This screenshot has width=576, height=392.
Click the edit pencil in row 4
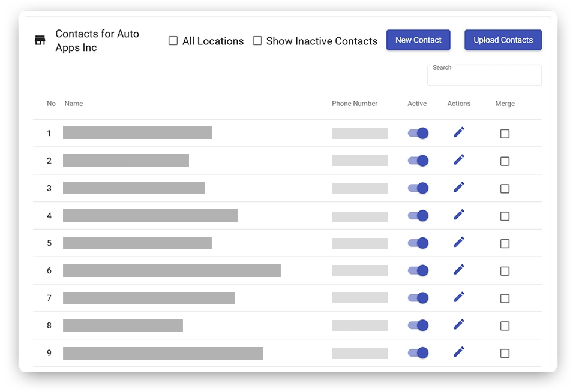(x=459, y=215)
